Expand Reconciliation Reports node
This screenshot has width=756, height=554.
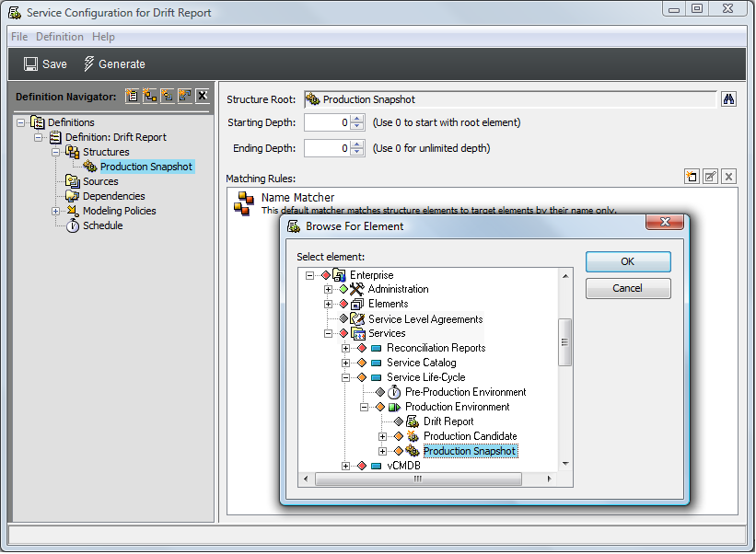[345, 348]
